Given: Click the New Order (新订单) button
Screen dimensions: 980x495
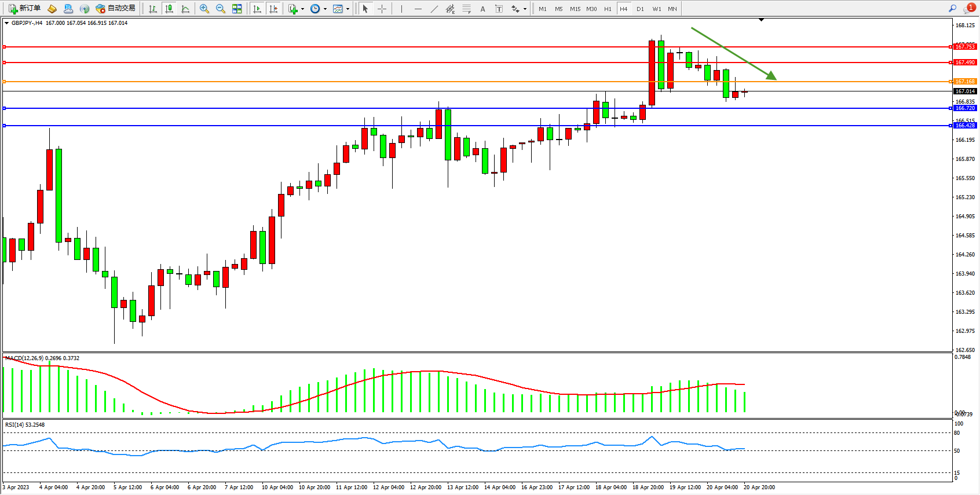Looking at the screenshot, I should 24,9.
